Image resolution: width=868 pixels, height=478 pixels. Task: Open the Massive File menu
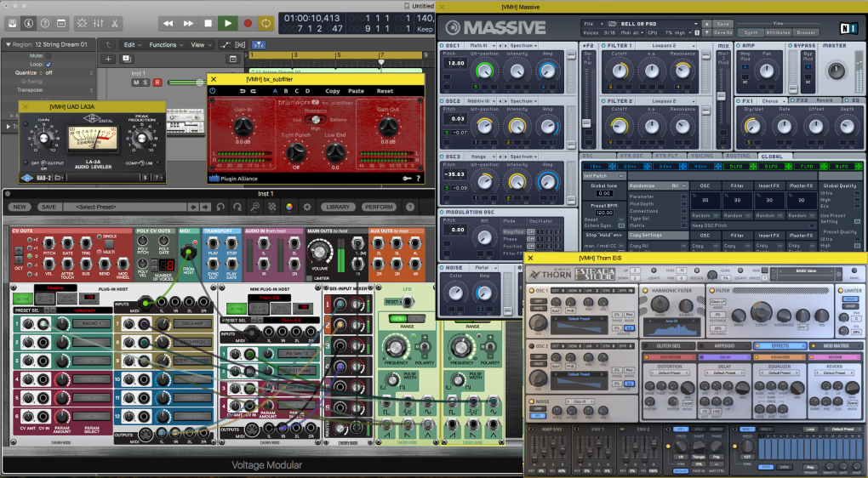pyautogui.click(x=591, y=24)
